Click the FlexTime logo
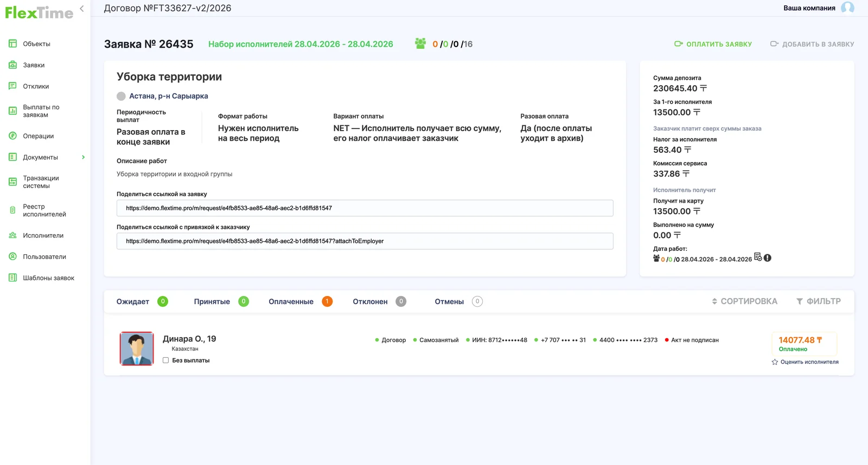The image size is (868, 465). tap(39, 13)
